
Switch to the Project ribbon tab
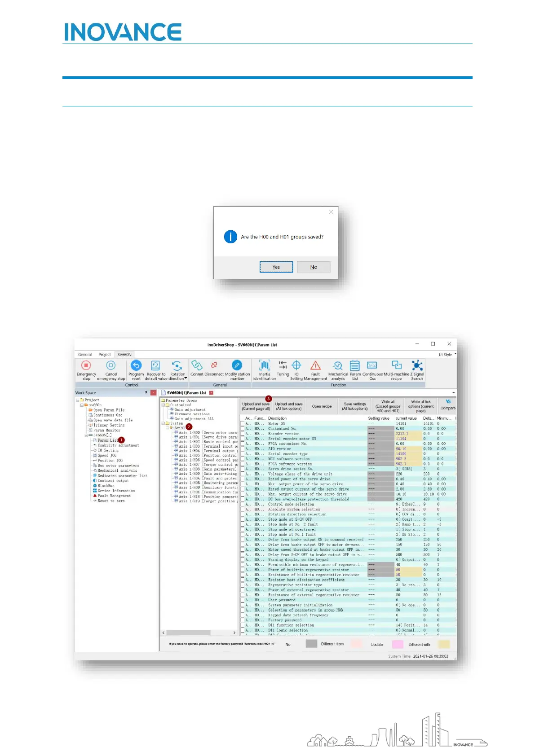pos(105,355)
